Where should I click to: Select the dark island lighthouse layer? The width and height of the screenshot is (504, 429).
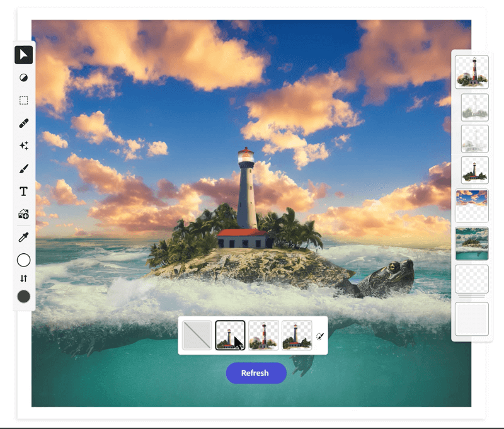(475, 170)
